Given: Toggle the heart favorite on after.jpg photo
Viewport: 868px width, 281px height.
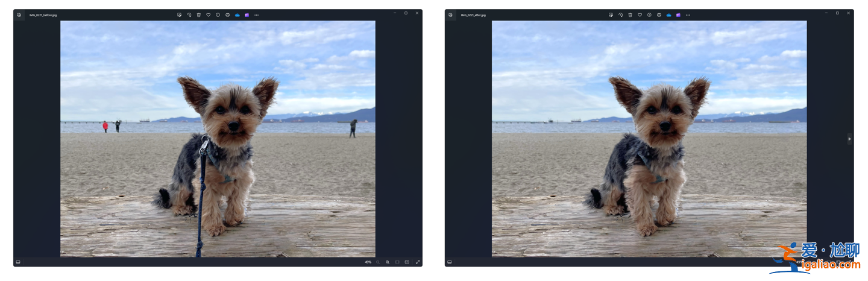Looking at the screenshot, I should (x=640, y=14).
